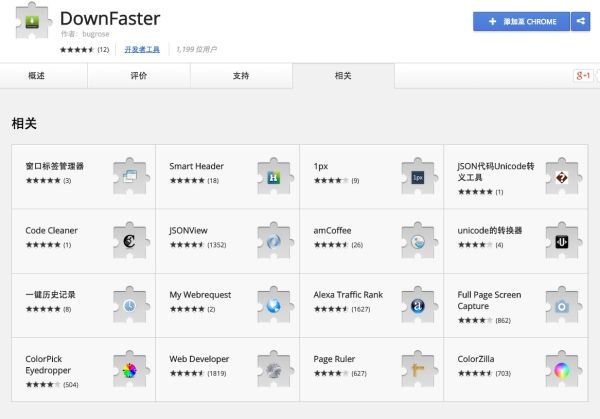
Task: Click the Code Cleaner title
Action: (x=51, y=230)
